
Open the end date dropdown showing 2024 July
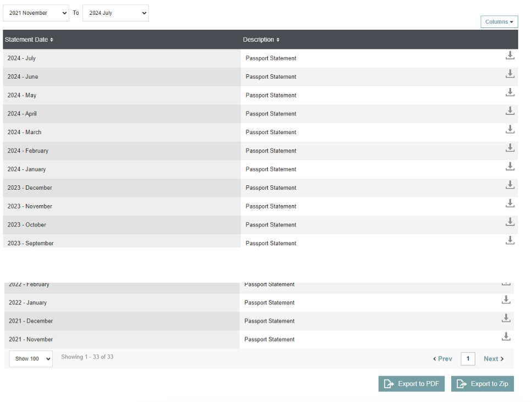tap(115, 13)
